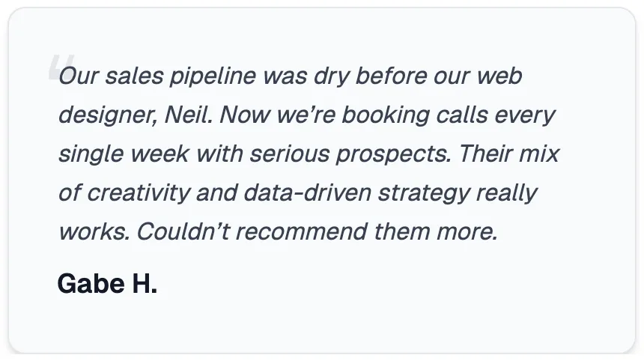Click the word "strategy" in the quote
This screenshot has width=644, height=361.
(424, 193)
